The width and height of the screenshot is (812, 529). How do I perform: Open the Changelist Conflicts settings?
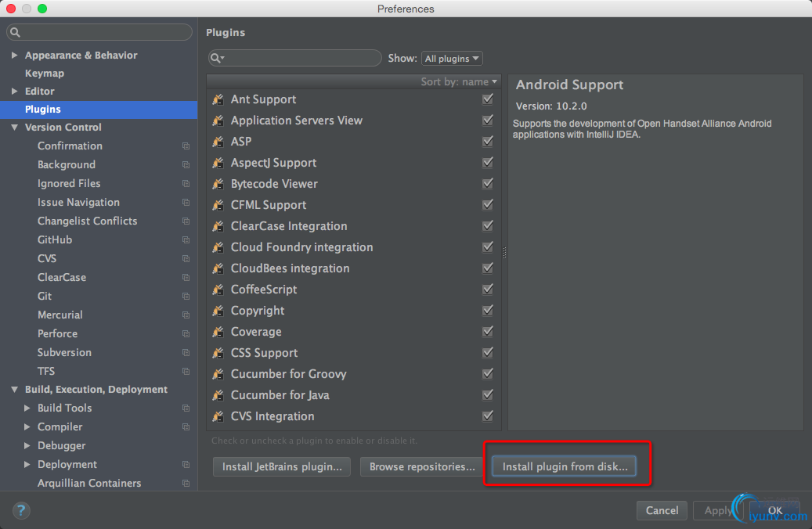[87, 221]
